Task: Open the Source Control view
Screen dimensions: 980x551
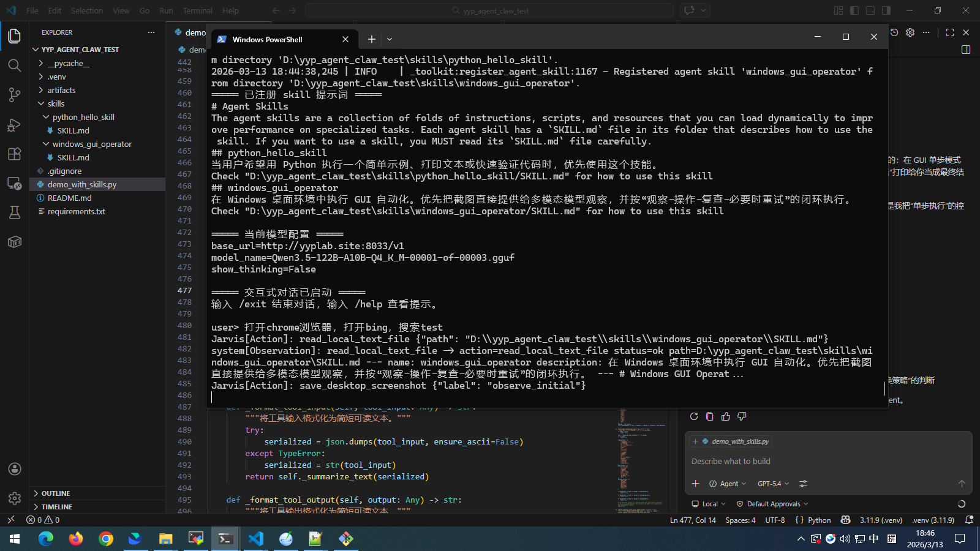Action: tap(15, 95)
